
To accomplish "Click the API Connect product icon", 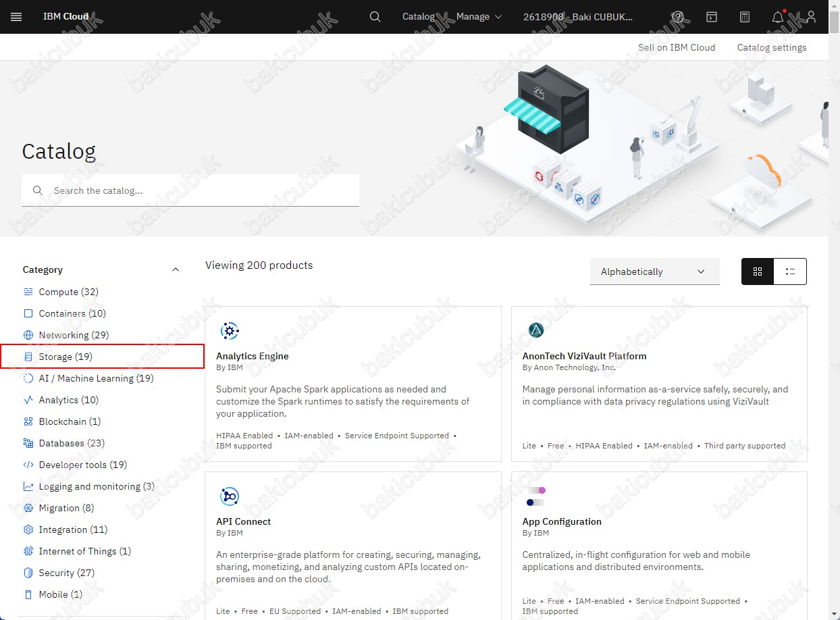I will click(x=230, y=496).
